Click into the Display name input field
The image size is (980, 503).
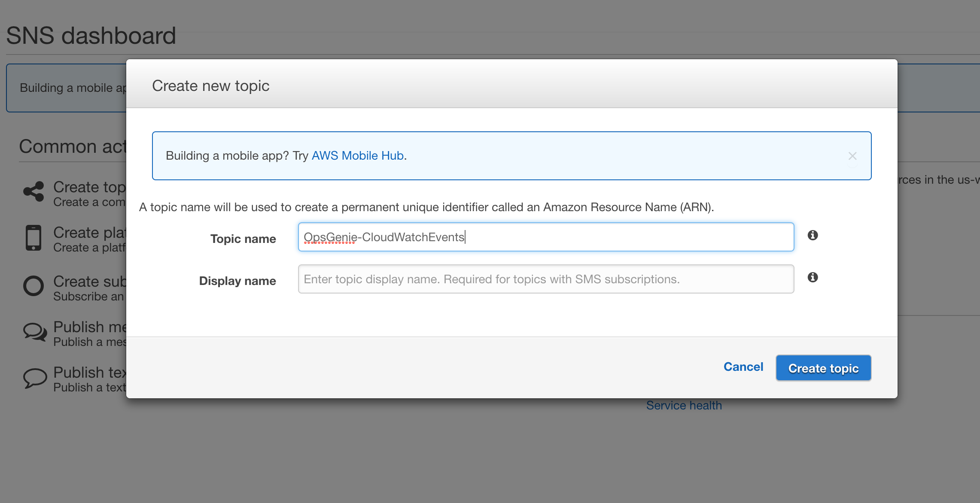[x=545, y=279]
